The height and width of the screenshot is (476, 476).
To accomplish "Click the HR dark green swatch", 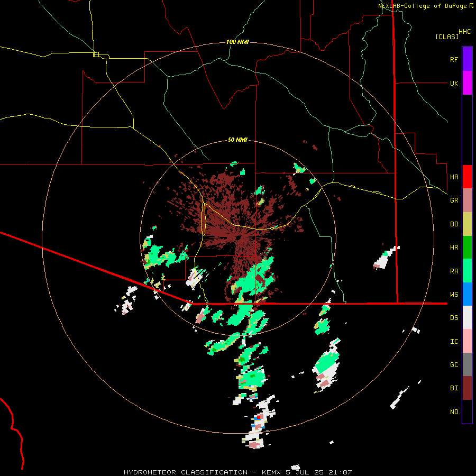I will pos(467,248).
